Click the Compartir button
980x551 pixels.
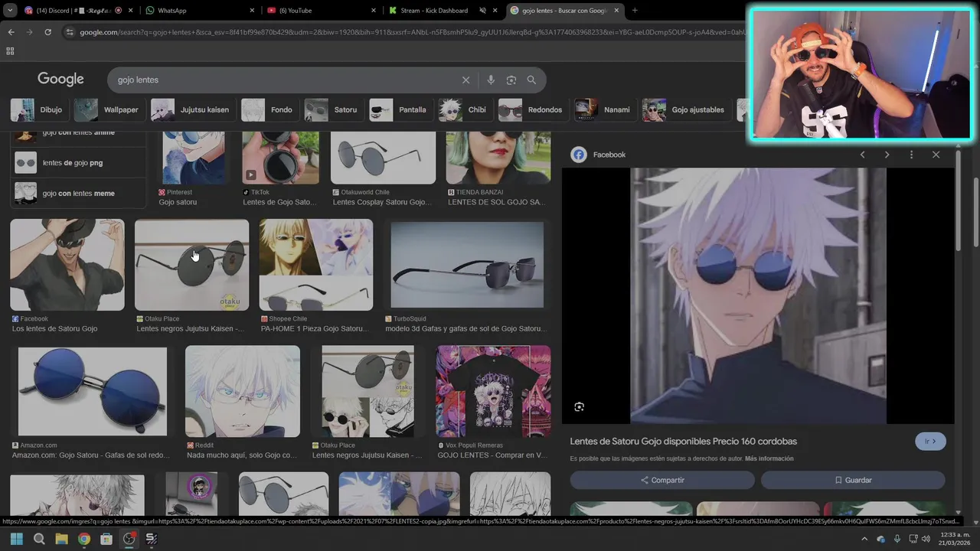pos(662,480)
